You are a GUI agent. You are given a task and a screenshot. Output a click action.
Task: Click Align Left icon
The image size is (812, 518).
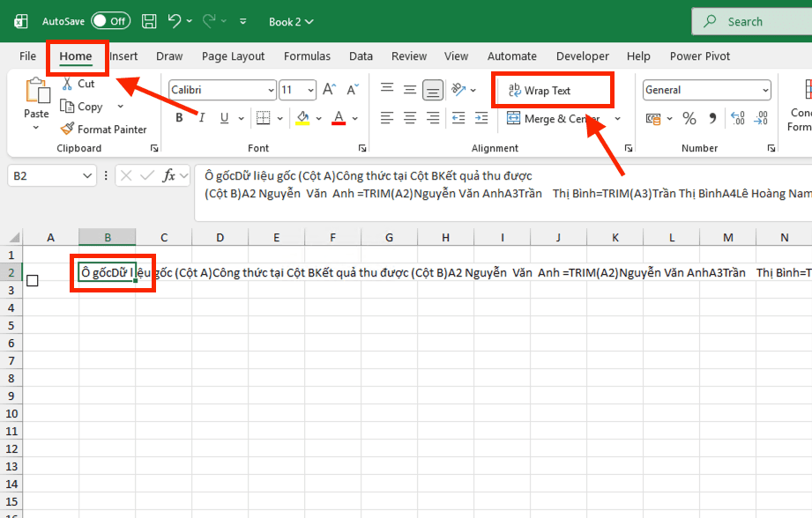(387, 118)
